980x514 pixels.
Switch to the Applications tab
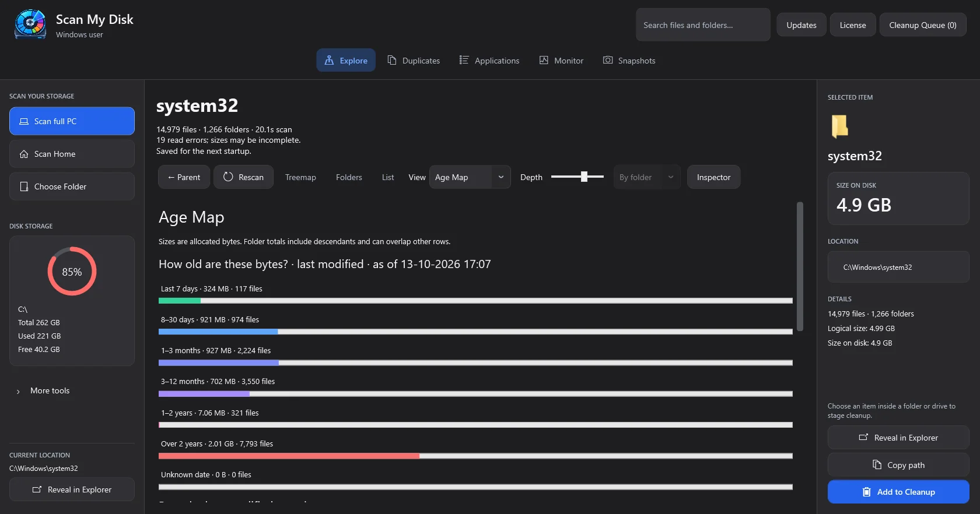pos(489,60)
